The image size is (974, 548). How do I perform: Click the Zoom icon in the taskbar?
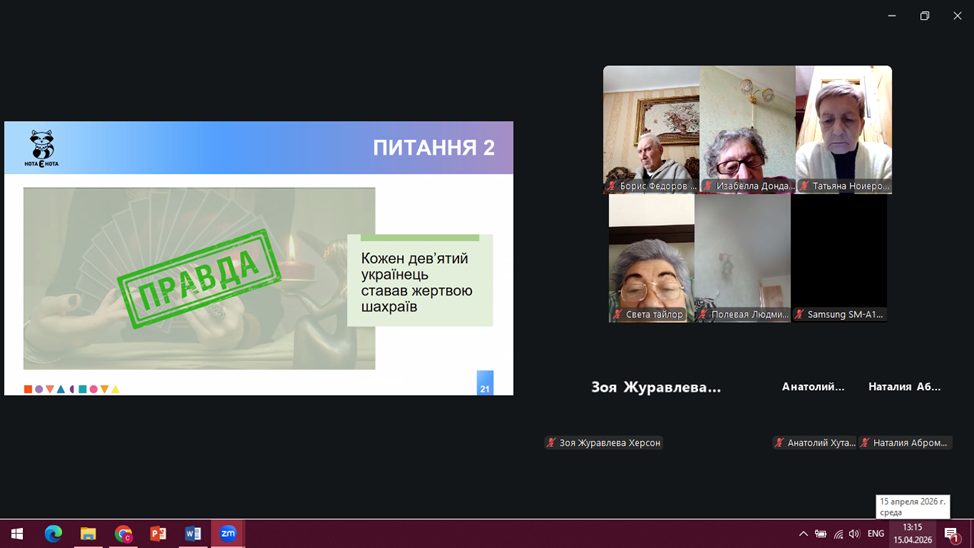pos(228,533)
